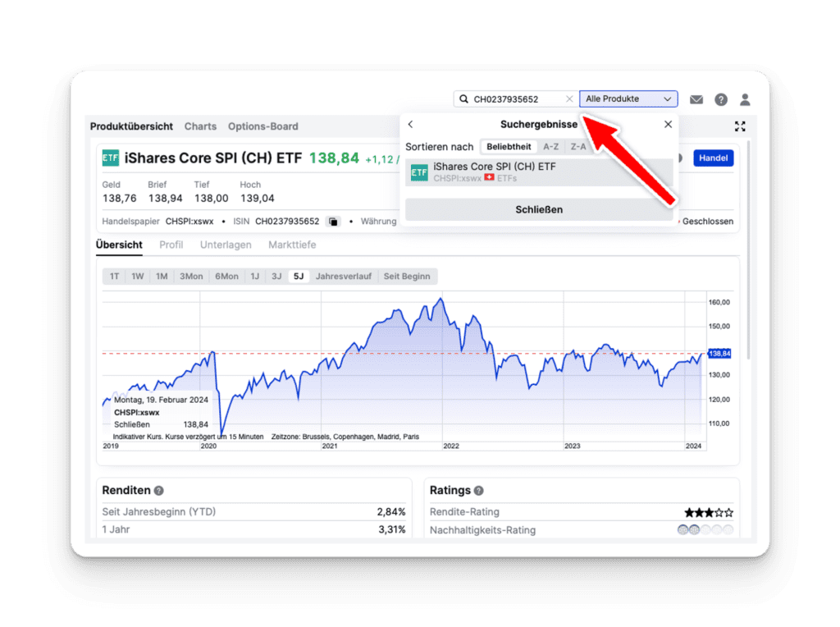Click the Nachhaltigkeits-Rating globes
840x627 pixels.
pos(705,530)
